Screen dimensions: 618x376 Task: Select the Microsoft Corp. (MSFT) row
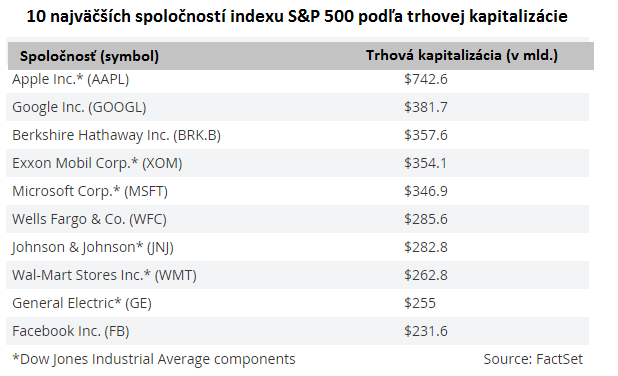point(298,191)
